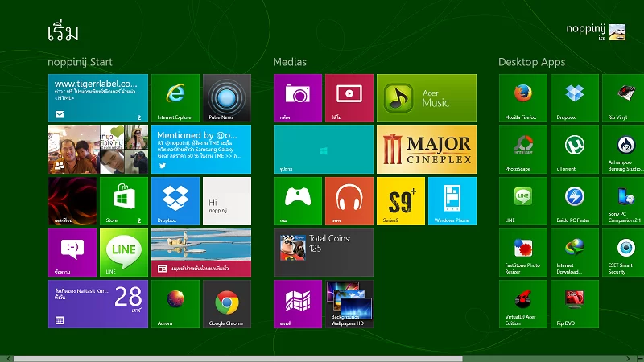Open the 'Total Coins: 125' game tile

324,253
